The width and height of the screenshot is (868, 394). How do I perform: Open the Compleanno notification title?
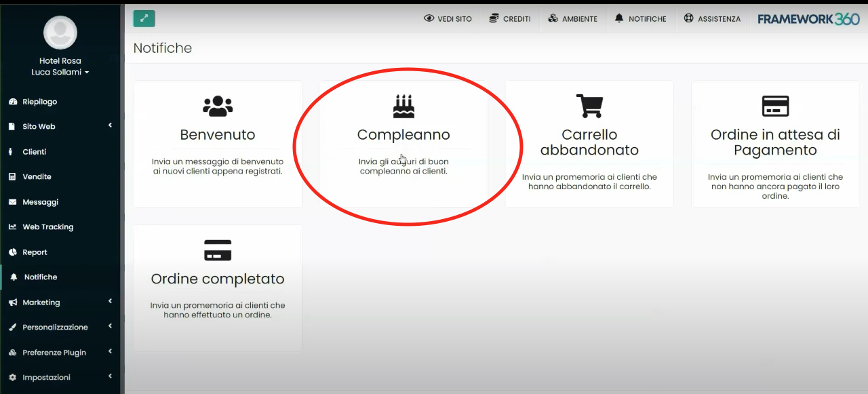tap(403, 135)
